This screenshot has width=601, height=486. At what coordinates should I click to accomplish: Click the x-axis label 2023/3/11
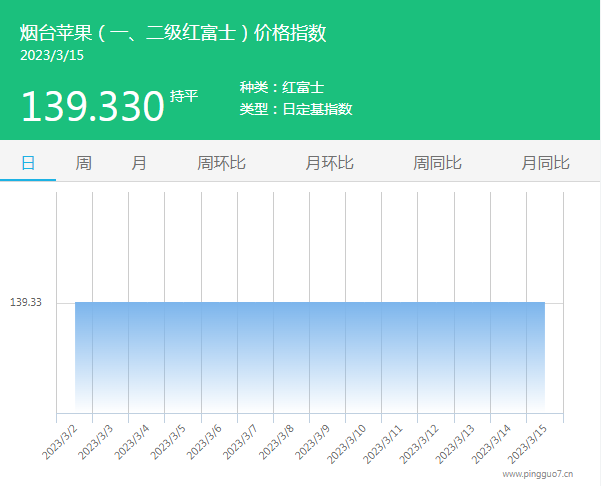[383, 444]
